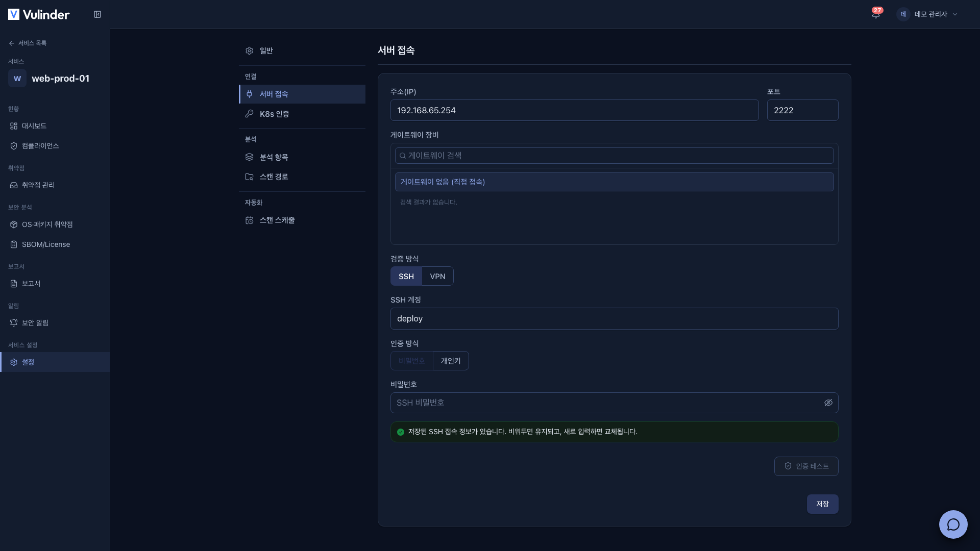Click the 설정 gear icon in sidebar
Screen dimensions: 980x551
14,362
